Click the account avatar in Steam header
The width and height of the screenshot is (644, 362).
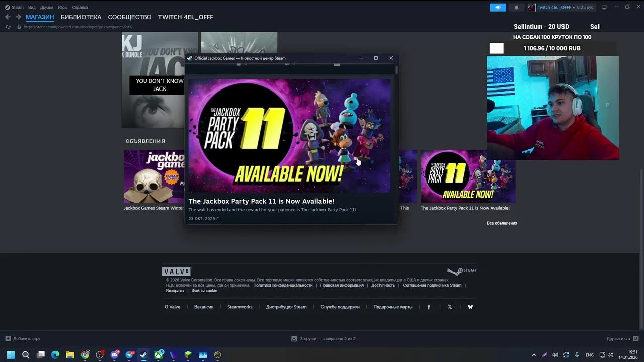[532, 7]
